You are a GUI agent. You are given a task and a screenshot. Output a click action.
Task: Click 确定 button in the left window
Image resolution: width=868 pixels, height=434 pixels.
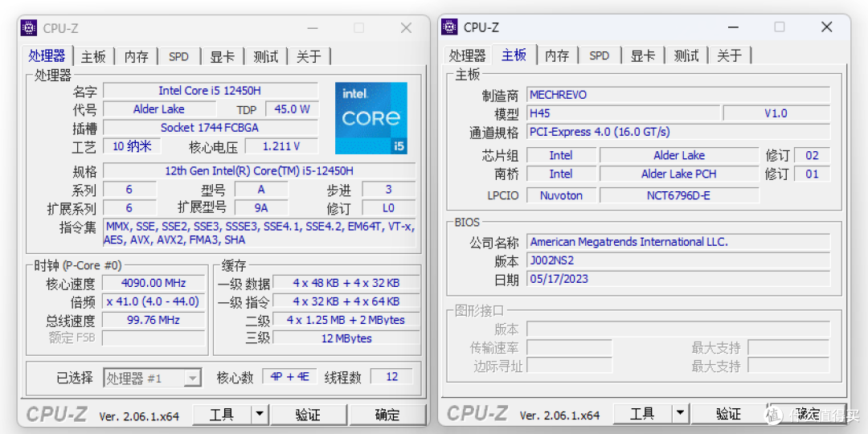(x=387, y=415)
